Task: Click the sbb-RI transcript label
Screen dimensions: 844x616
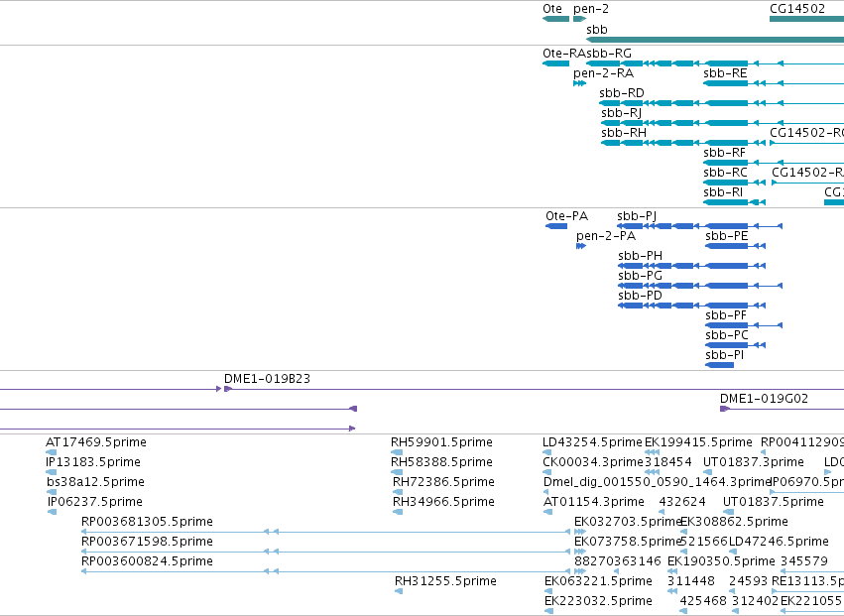Action: [x=723, y=192]
